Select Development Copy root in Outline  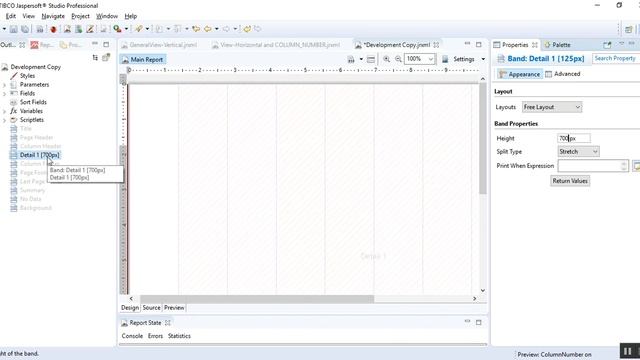click(x=36, y=67)
